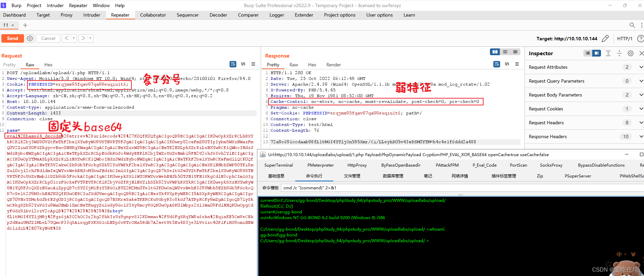
Task: Select top-bottom request/response layout
Action: pos(505,52)
